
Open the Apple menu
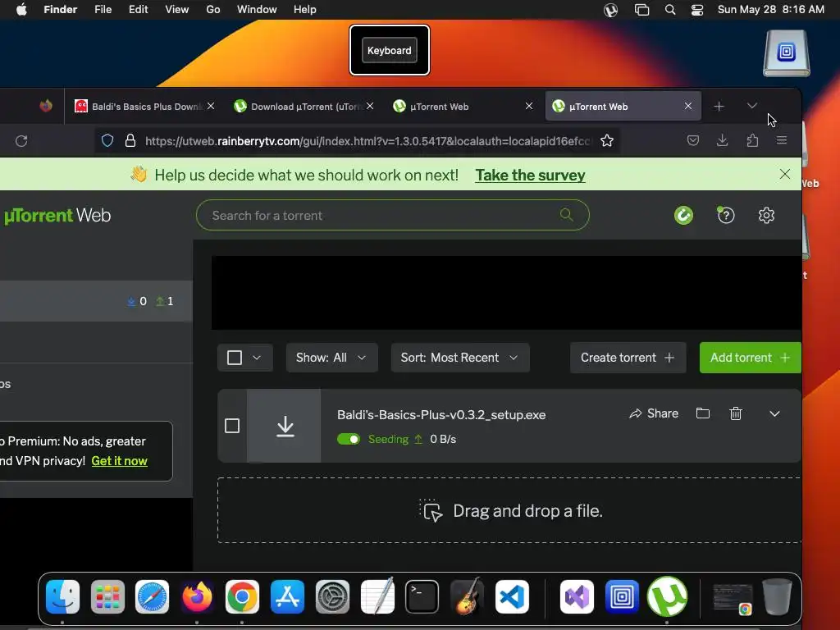click(x=21, y=9)
